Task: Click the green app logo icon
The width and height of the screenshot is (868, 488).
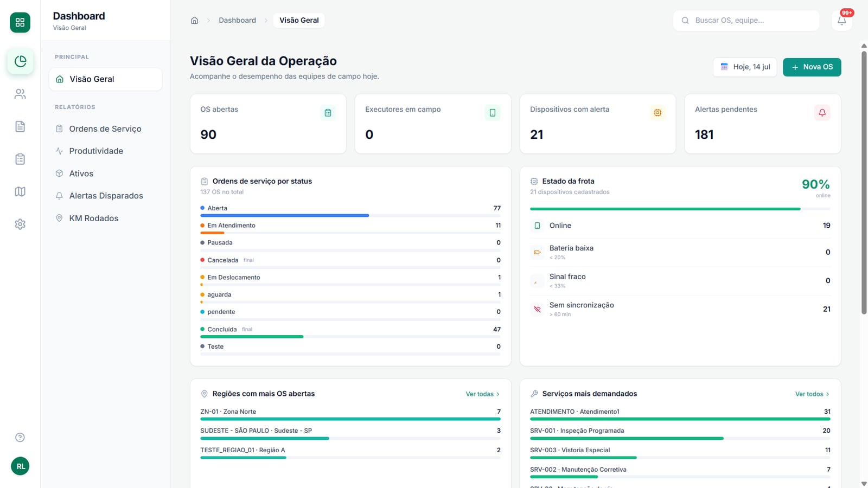Action: 20,22
